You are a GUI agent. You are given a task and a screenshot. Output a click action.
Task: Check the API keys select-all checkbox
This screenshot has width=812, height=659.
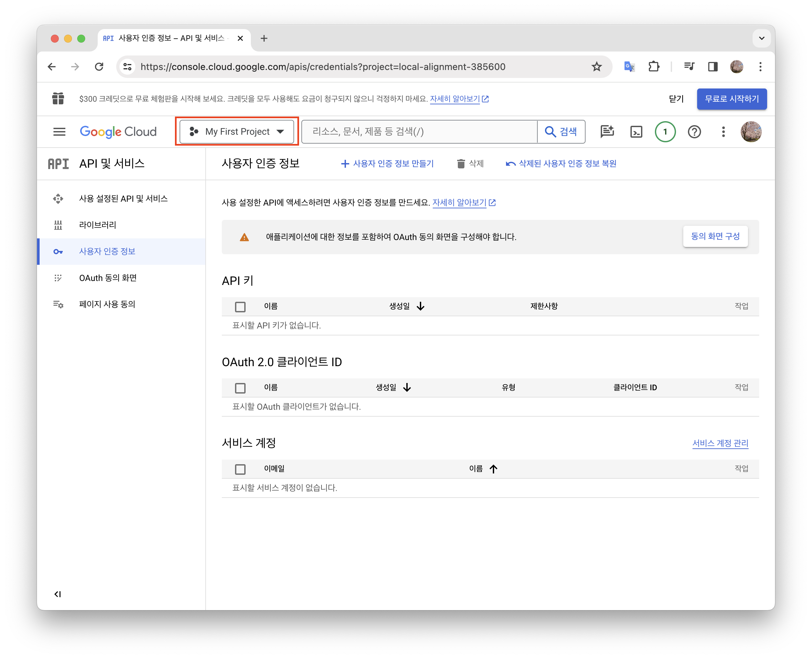pos(240,306)
